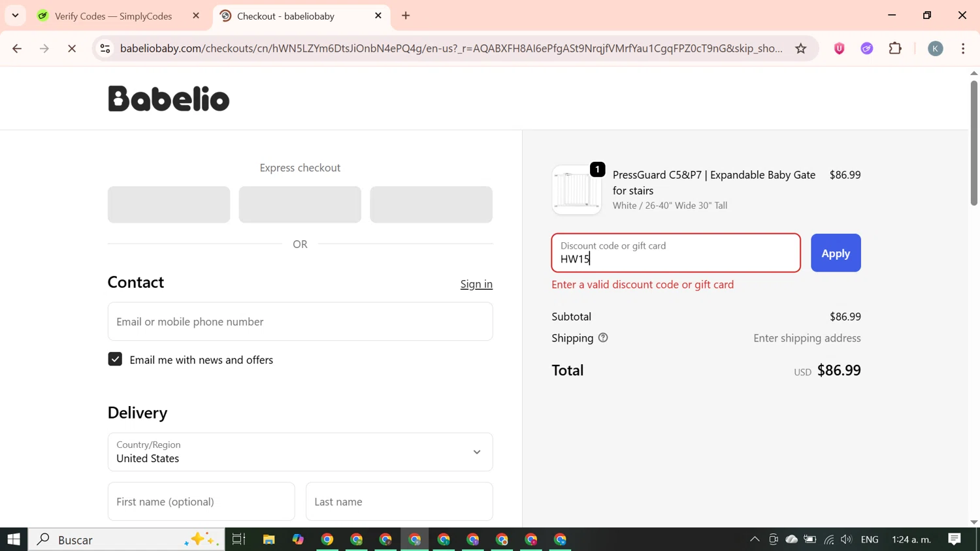Open the Copilot taskbar icon
Image resolution: width=980 pixels, height=551 pixels.
(x=298, y=539)
